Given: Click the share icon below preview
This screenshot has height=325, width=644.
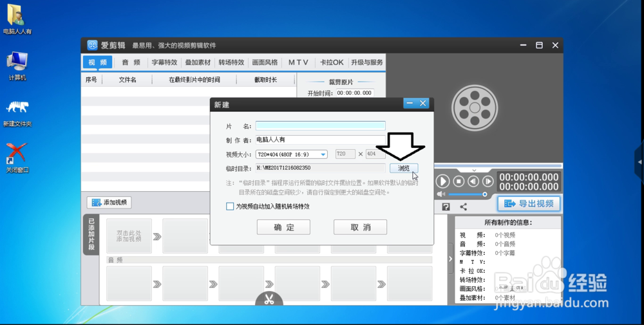Looking at the screenshot, I should 463,207.
